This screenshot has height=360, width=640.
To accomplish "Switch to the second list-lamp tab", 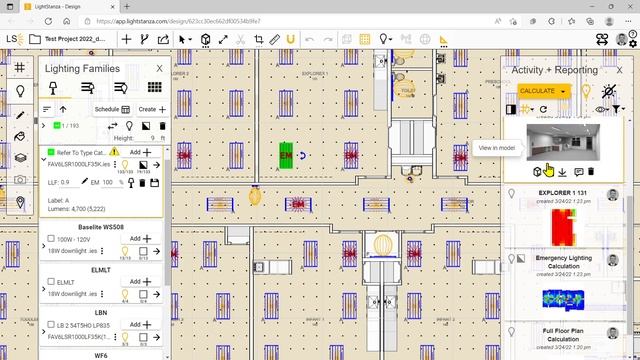I will click(87, 87).
